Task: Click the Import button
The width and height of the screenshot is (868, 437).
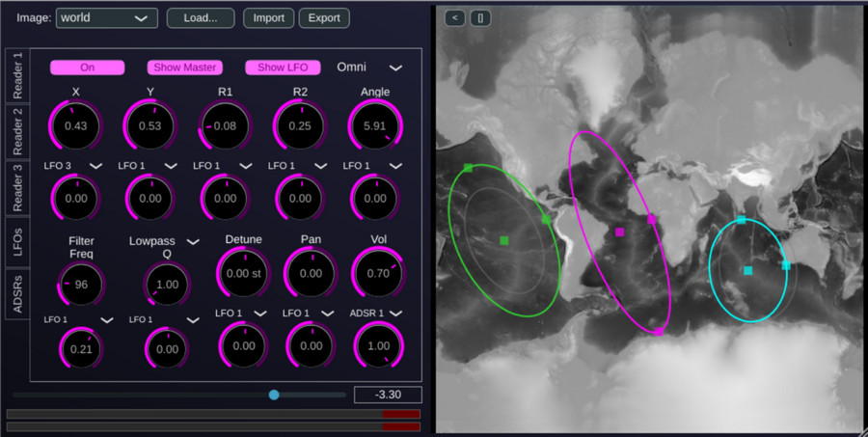Action: 268,17
